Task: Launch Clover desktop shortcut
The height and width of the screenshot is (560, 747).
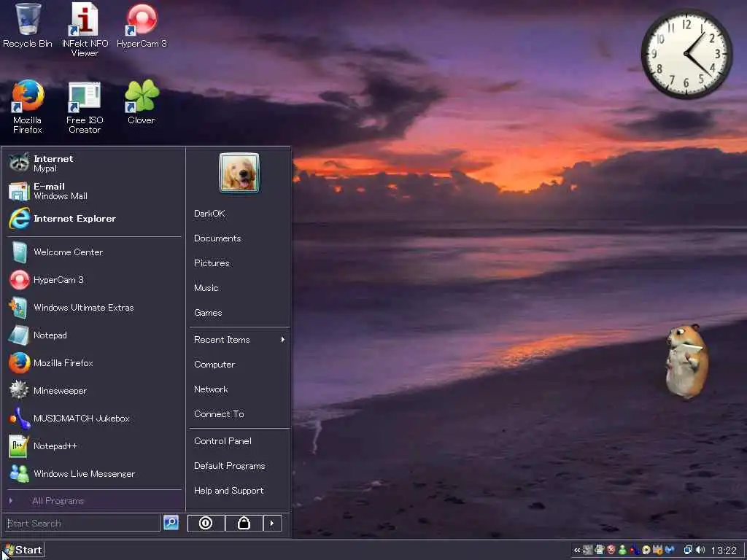Action: pos(142,102)
